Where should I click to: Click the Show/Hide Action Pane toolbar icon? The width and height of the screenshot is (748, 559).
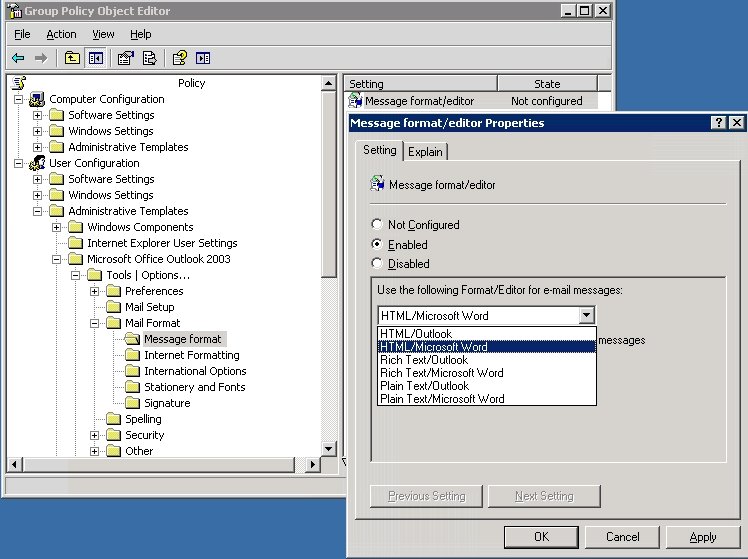203,58
